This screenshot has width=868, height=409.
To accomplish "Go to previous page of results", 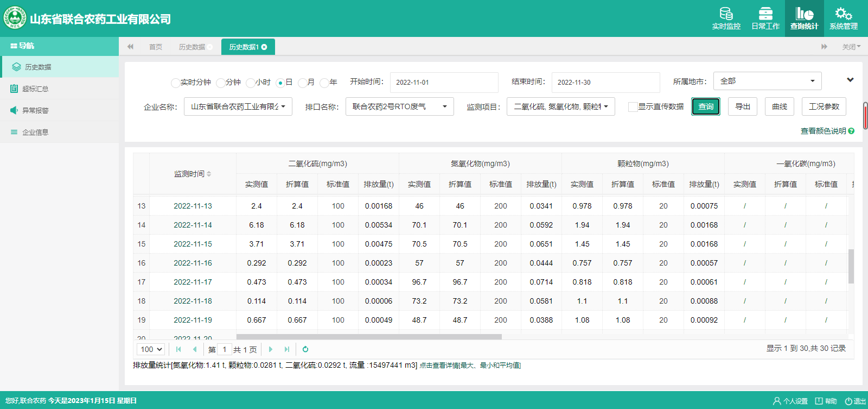I will click(x=195, y=349).
